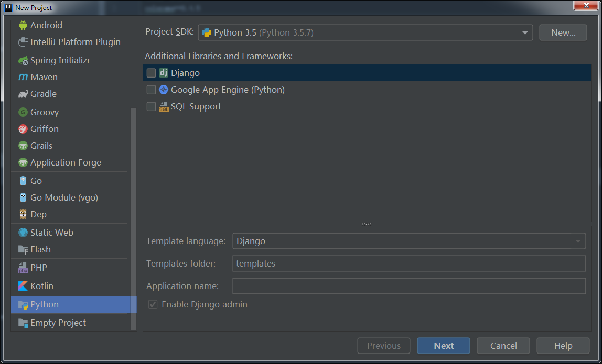
Task: Click the Django 'dj' framework icon
Action: [x=164, y=73]
